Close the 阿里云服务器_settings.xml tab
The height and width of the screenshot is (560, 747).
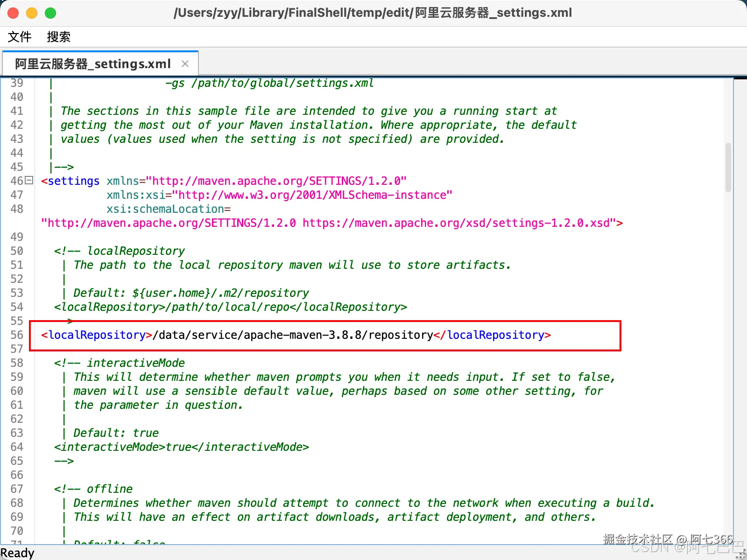[x=185, y=64]
